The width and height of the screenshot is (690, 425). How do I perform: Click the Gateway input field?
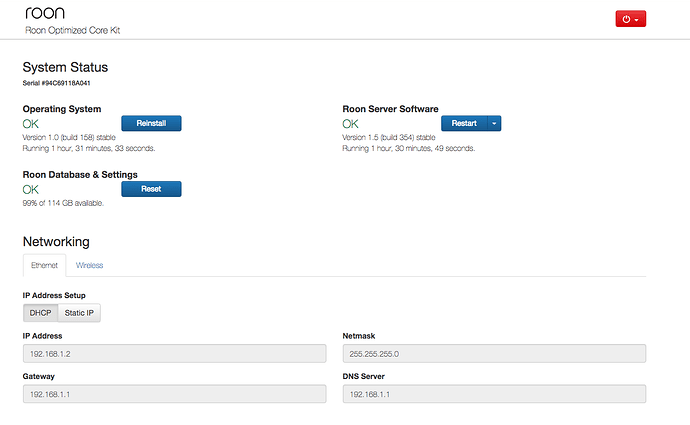175,394
